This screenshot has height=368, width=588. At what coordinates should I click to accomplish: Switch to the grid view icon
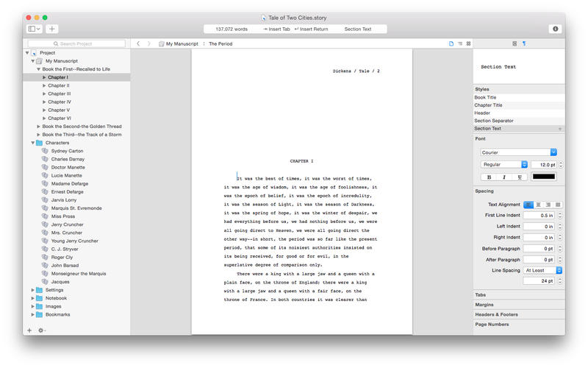tap(468, 44)
